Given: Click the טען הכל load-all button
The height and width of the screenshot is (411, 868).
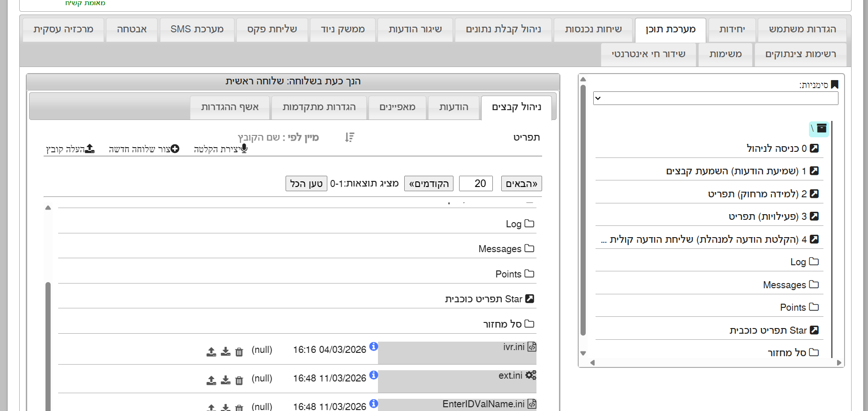Looking at the screenshot, I should (x=306, y=184).
